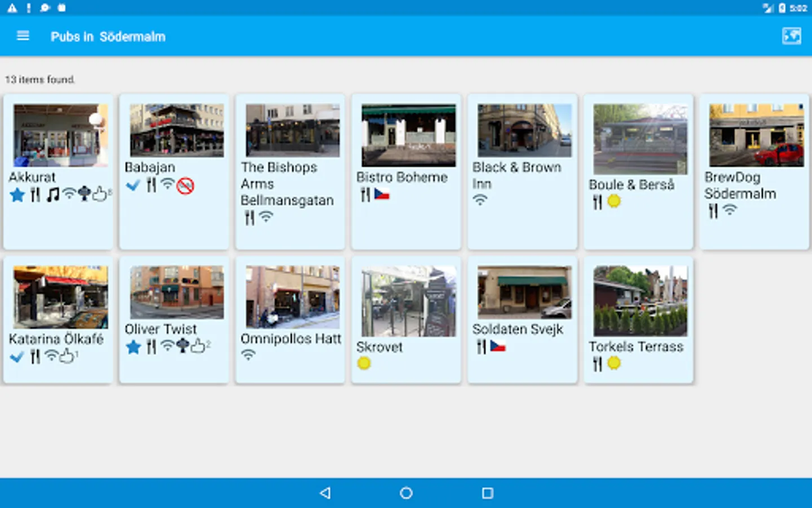Tap the food icon on Soldaten Svejk

(482, 347)
